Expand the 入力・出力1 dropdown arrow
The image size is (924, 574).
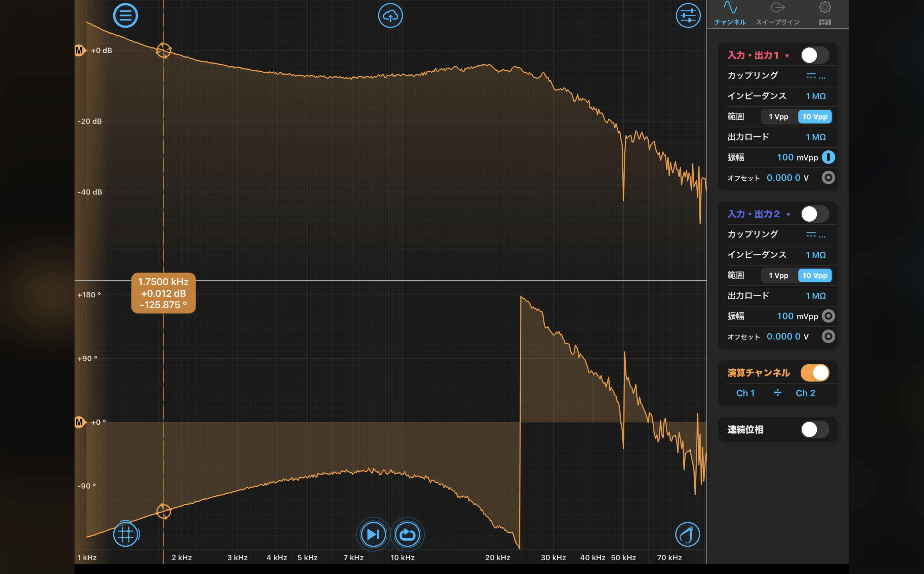pos(787,56)
